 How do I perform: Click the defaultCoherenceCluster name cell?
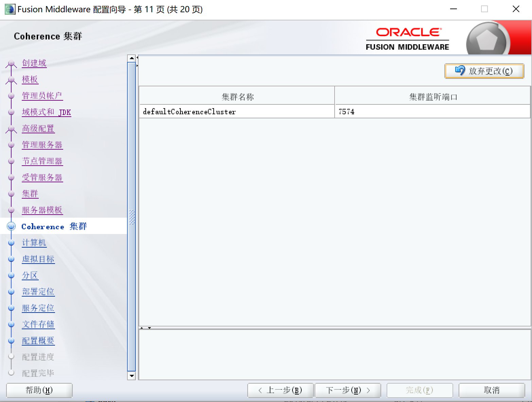[190, 112]
